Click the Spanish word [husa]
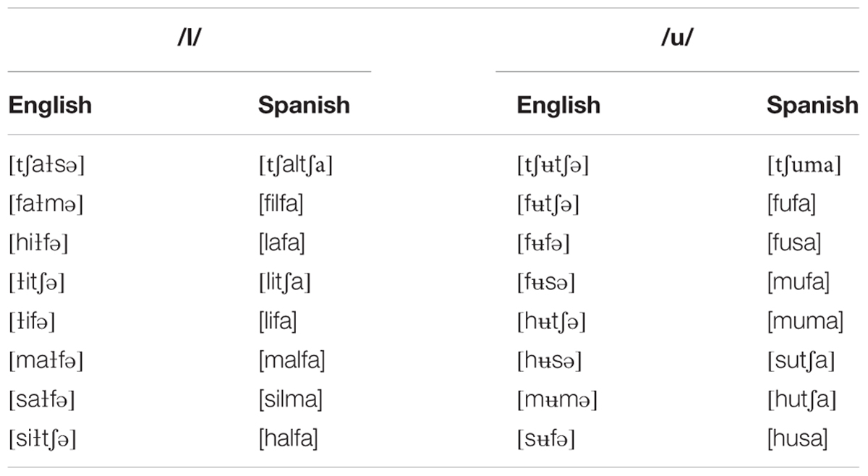Viewport: 868px width, 476px height. [x=797, y=438]
